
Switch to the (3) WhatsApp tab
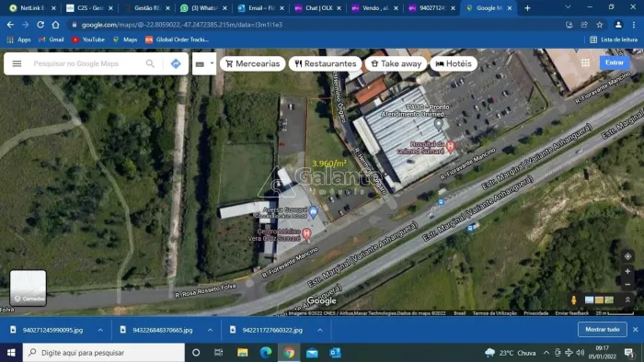click(x=203, y=7)
